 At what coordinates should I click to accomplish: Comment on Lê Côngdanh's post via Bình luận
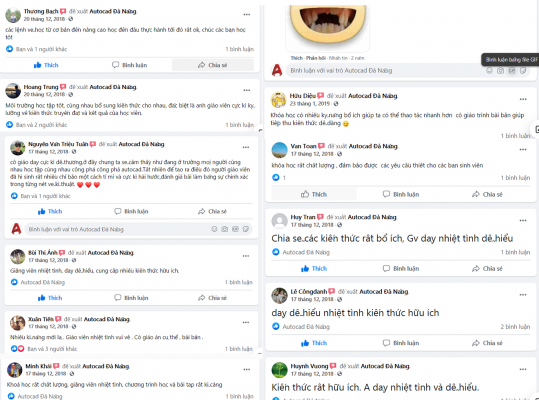coord(401,343)
